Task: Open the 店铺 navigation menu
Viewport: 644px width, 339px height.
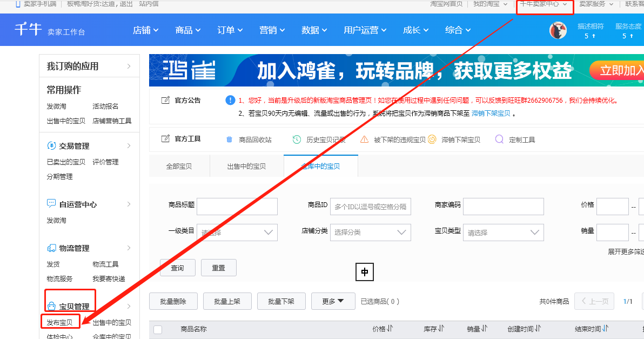Action: pyautogui.click(x=146, y=30)
